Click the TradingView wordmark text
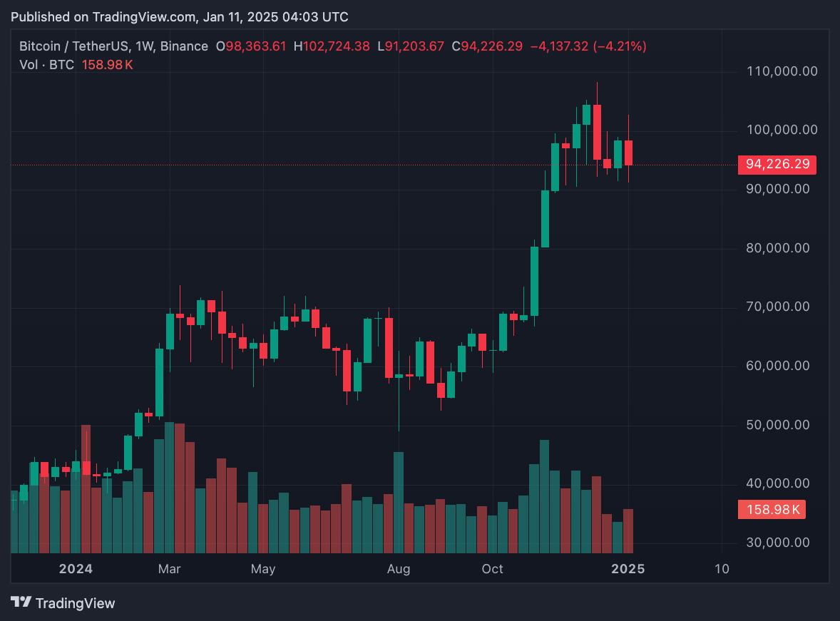Viewport: 840px width, 621px height. (75, 603)
